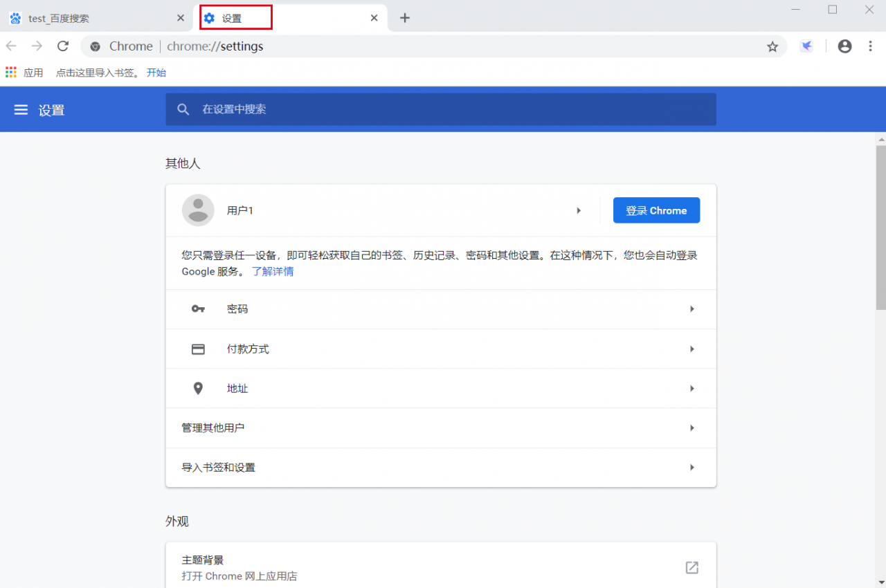Click the user avatar for 用户1

(x=198, y=210)
